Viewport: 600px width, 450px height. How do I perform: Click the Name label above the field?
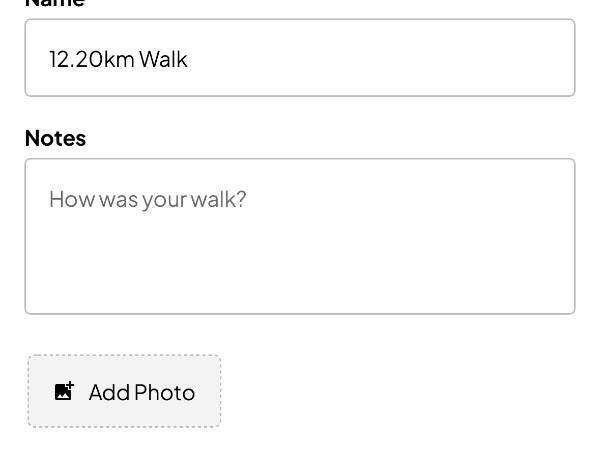click(x=55, y=3)
